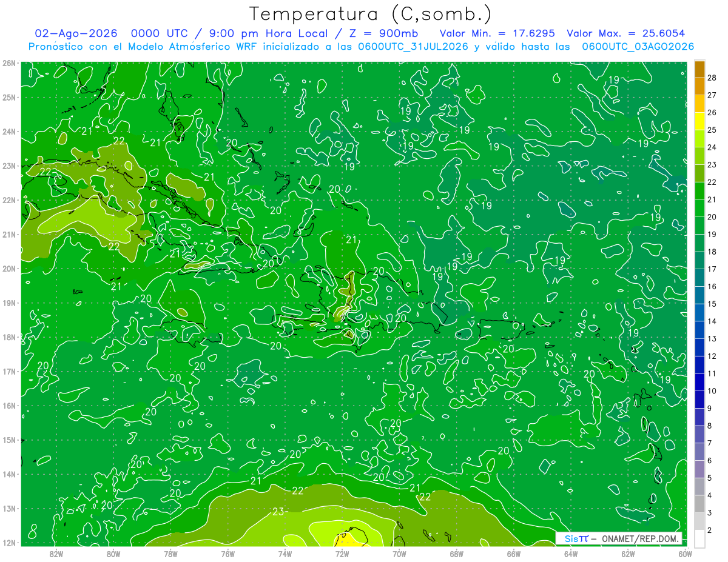Image resolution: width=728 pixels, height=562 pixels.
Task: Click the color scale value 18
Action: (712, 252)
